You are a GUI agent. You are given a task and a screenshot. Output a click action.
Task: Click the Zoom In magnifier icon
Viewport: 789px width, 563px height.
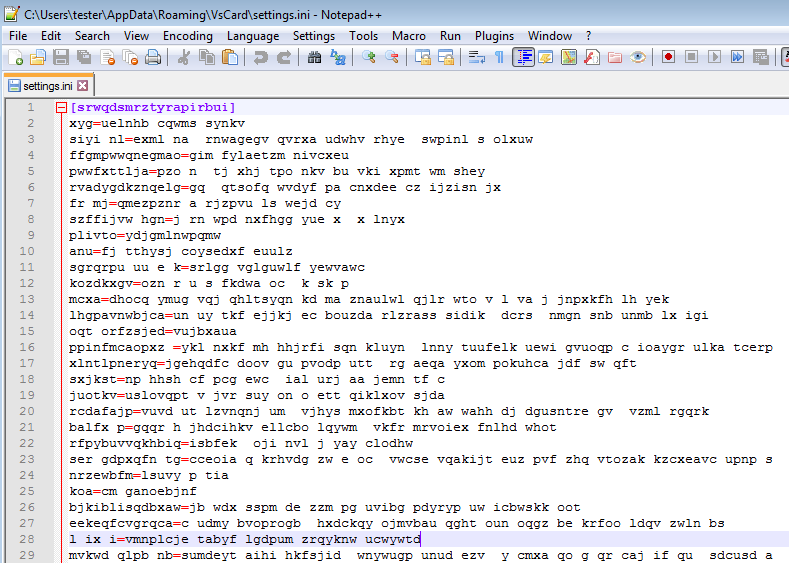(x=369, y=57)
